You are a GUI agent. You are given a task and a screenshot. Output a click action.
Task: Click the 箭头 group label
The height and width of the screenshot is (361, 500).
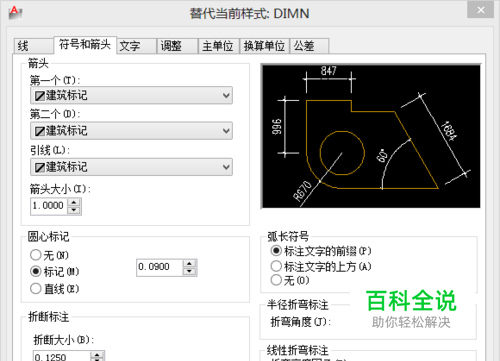click(38, 63)
